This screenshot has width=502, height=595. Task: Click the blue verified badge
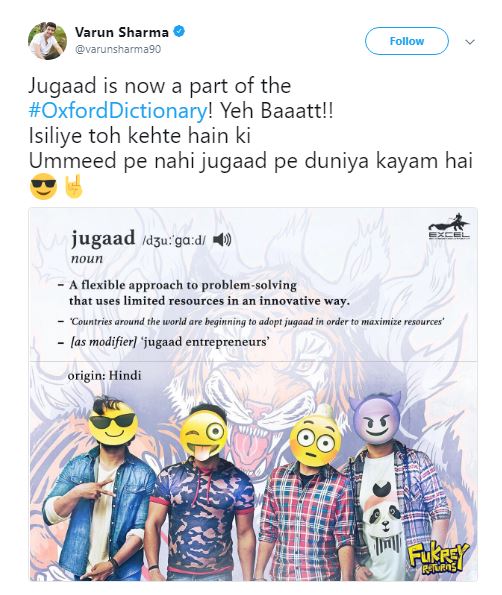point(179,31)
